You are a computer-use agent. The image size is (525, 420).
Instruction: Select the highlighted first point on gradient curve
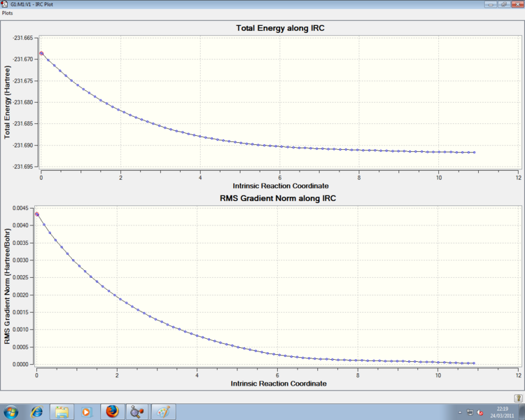37,214
